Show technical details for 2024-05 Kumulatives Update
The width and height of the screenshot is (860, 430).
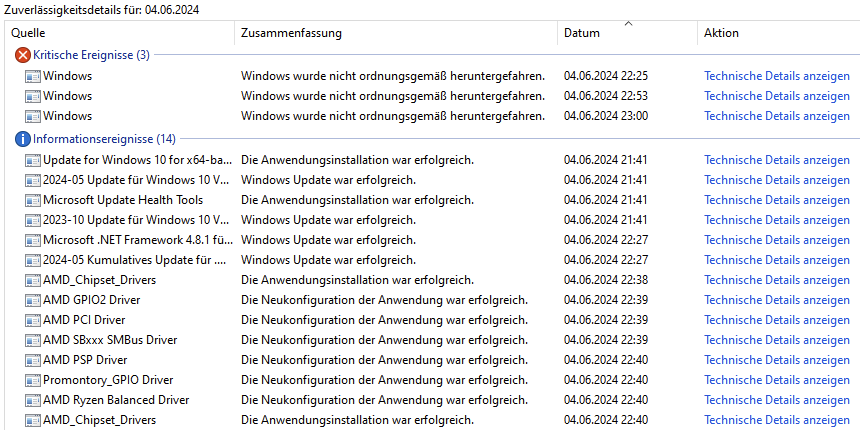[777, 260]
